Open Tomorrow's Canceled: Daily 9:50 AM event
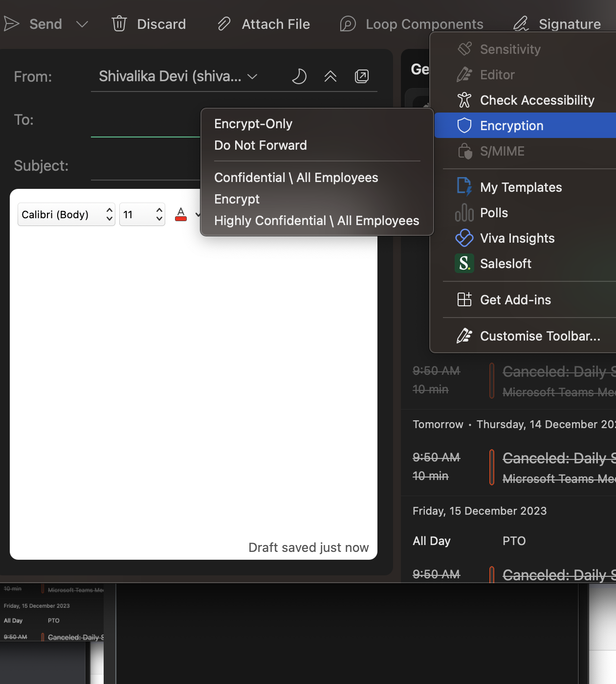616x684 pixels. click(508, 467)
